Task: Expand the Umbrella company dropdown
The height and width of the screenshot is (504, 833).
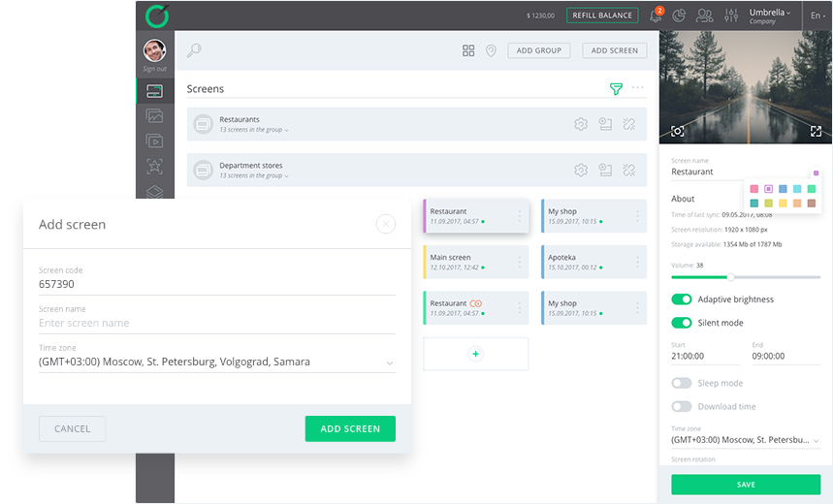Action: [771, 16]
